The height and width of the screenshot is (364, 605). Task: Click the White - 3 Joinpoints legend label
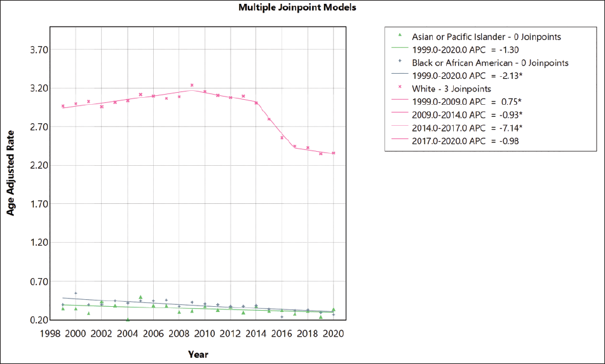pyautogui.click(x=451, y=89)
